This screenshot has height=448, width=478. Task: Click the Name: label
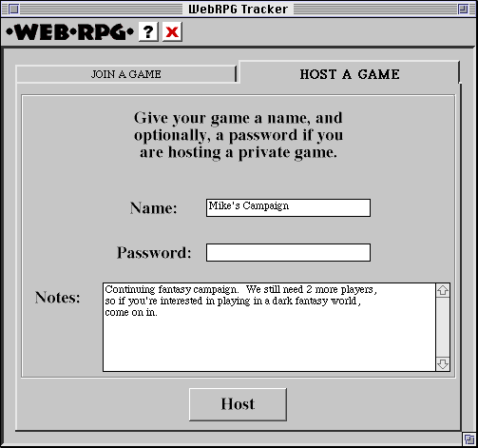[153, 208]
